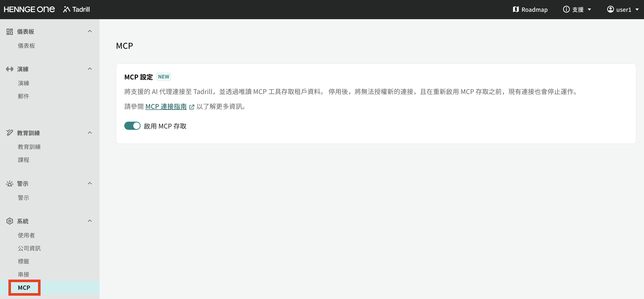Image resolution: width=644 pixels, height=299 pixels.
Task: Open the MCP 連接指南 link
Action: (x=166, y=107)
